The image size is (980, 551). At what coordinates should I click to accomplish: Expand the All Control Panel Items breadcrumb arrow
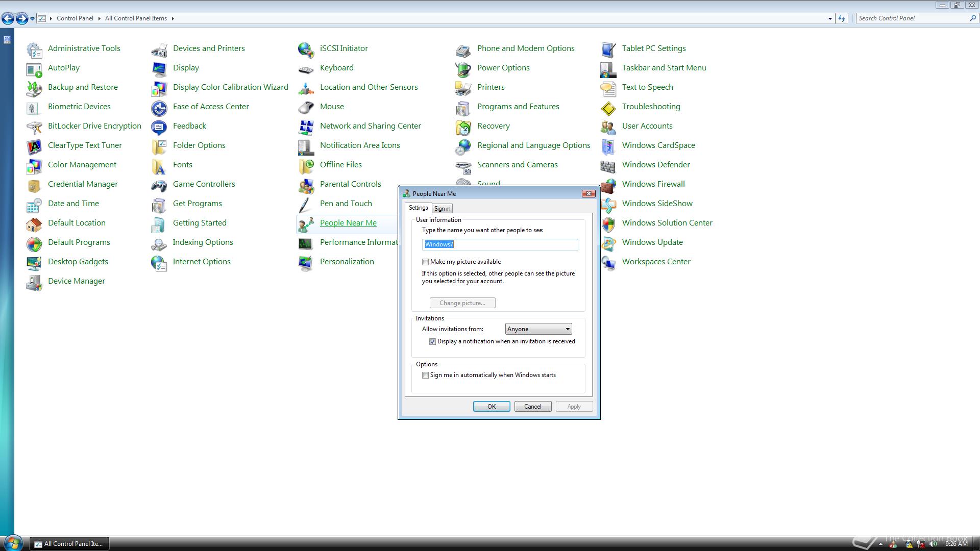pyautogui.click(x=173, y=18)
